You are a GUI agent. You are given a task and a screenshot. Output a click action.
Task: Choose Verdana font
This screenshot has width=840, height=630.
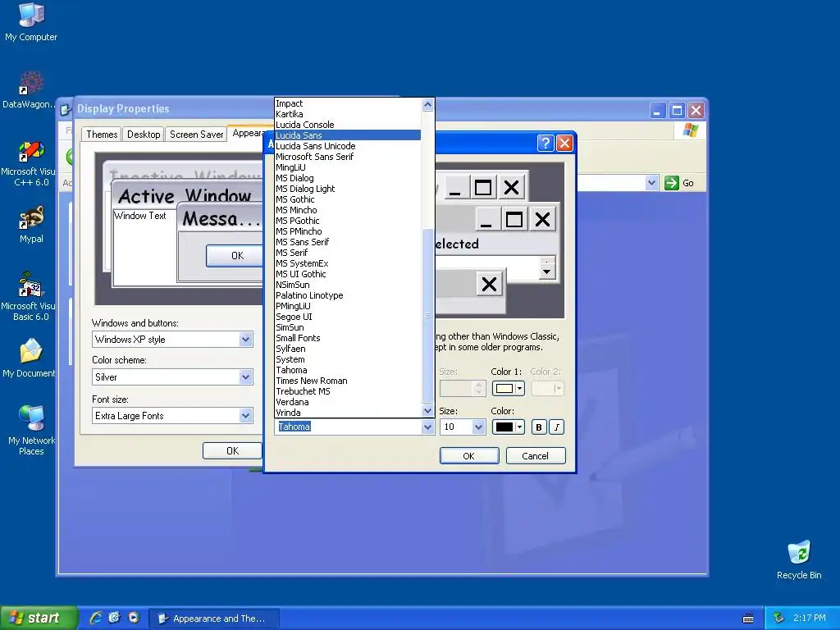pos(348,402)
